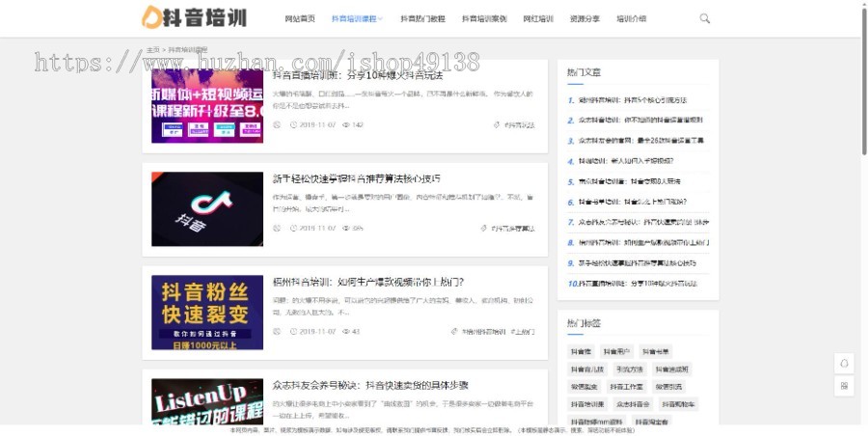Select the 抖音书单 hot tag

pyautogui.click(x=656, y=352)
